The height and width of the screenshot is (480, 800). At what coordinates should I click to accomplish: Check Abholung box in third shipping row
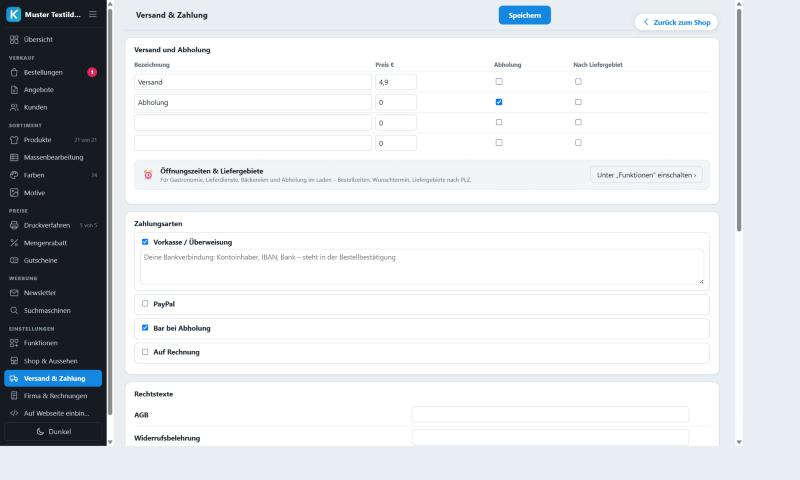pyautogui.click(x=499, y=122)
